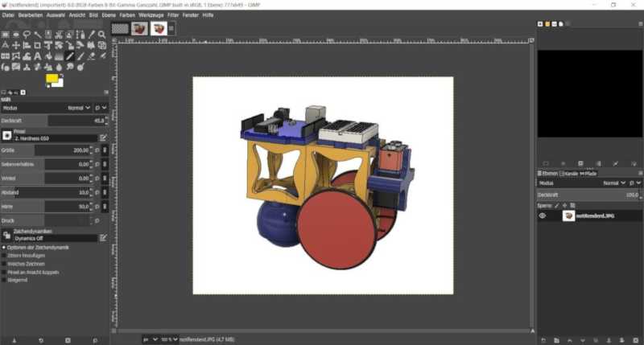Click foreground yellow color swatch

pyautogui.click(x=52, y=78)
